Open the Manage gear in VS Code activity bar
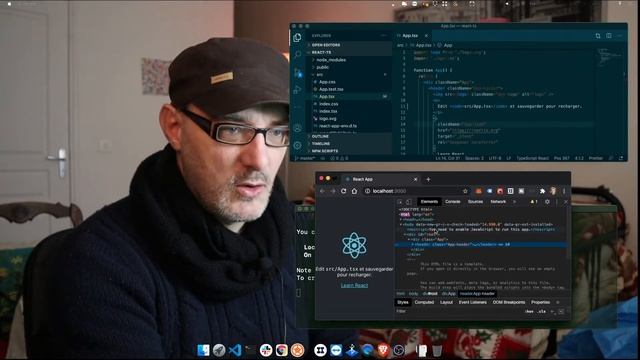This screenshot has height=360, width=640. pyautogui.click(x=298, y=145)
